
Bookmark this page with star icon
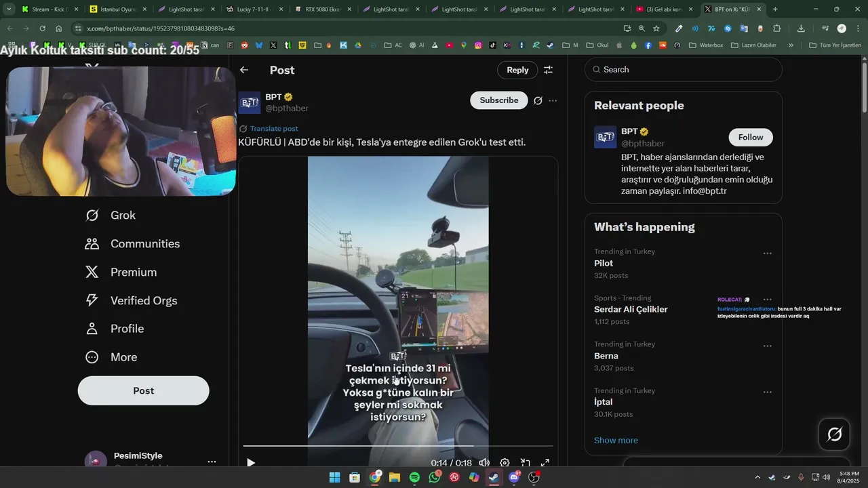point(656,28)
